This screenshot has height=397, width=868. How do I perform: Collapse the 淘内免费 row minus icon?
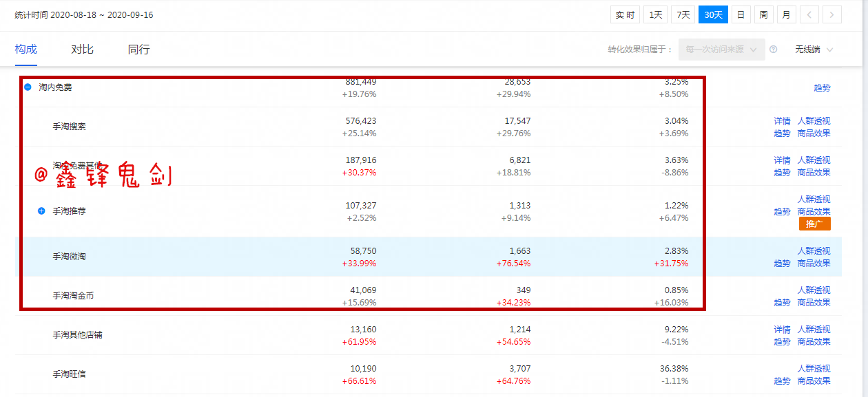coord(28,87)
